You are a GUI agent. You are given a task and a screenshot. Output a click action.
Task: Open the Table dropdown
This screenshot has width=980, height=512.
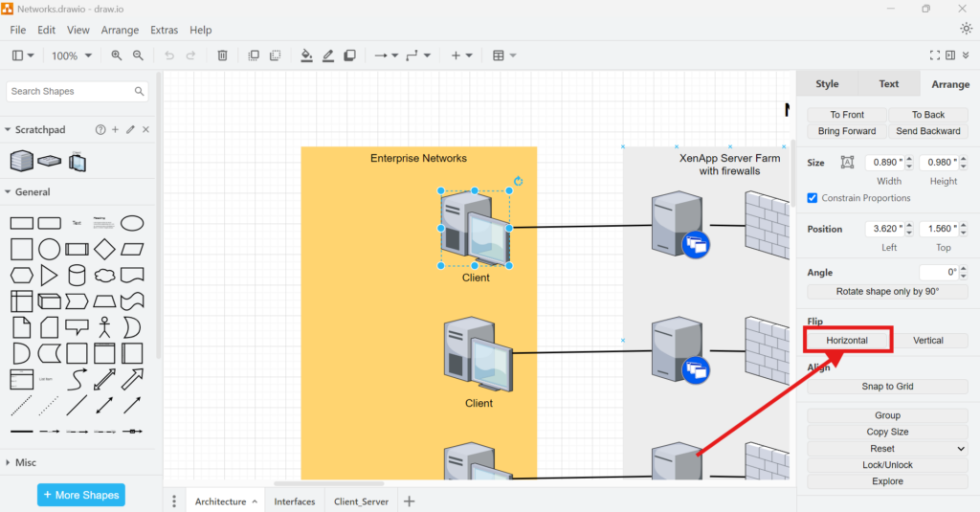[x=503, y=56]
